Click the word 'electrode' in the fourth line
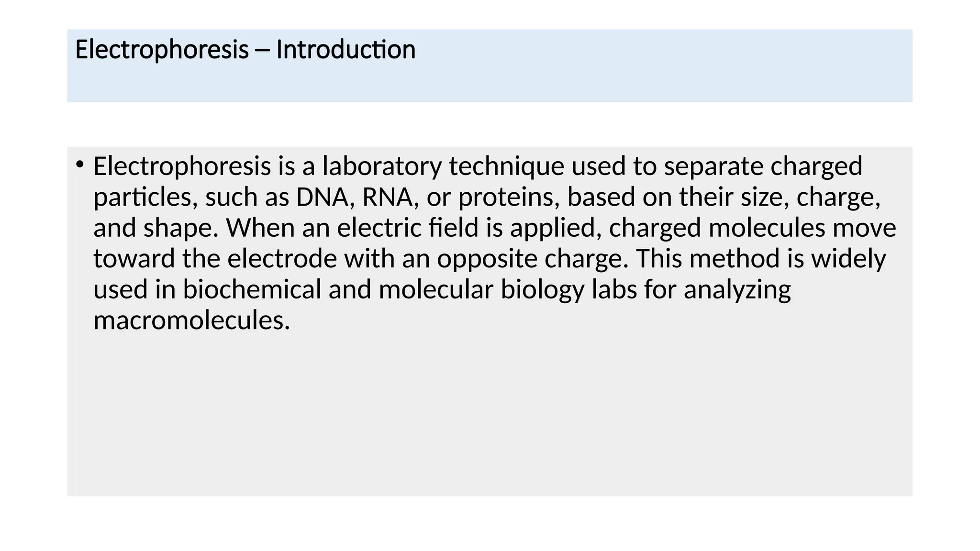The height and width of the screenshot is (551, 980). (282, 259)
